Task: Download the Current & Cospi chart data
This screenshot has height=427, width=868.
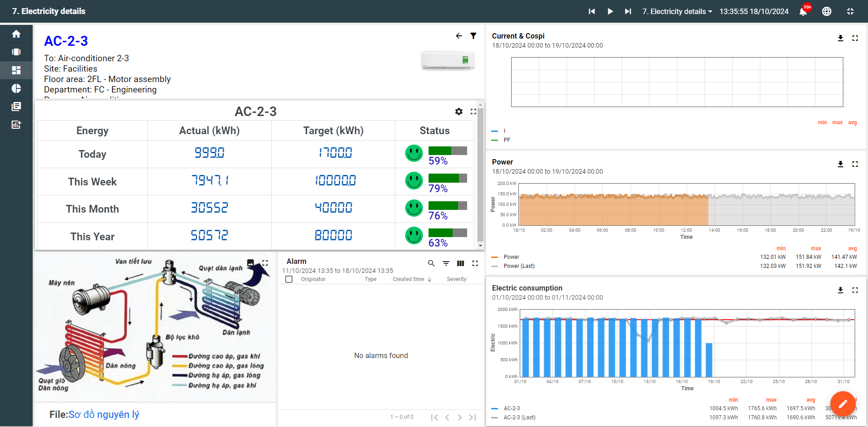Action: (x=840, y=38)
